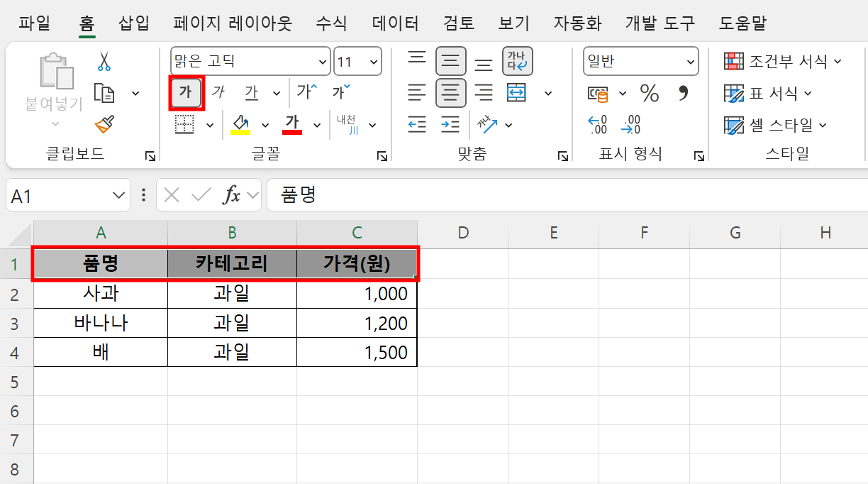The image size is (868, 484).
Task: Click the Insert Function fx button
Action: pyautogui.click(x=231, y=195)
